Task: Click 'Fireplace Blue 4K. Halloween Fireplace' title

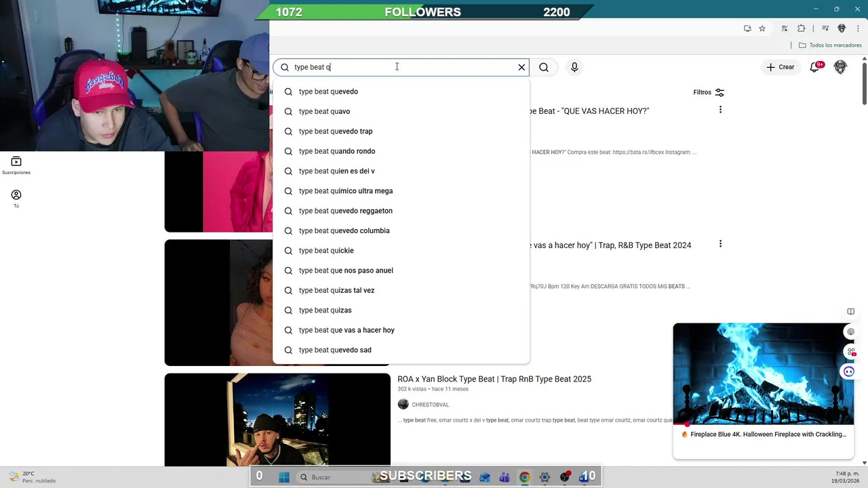Action: [x=768, y=434]
